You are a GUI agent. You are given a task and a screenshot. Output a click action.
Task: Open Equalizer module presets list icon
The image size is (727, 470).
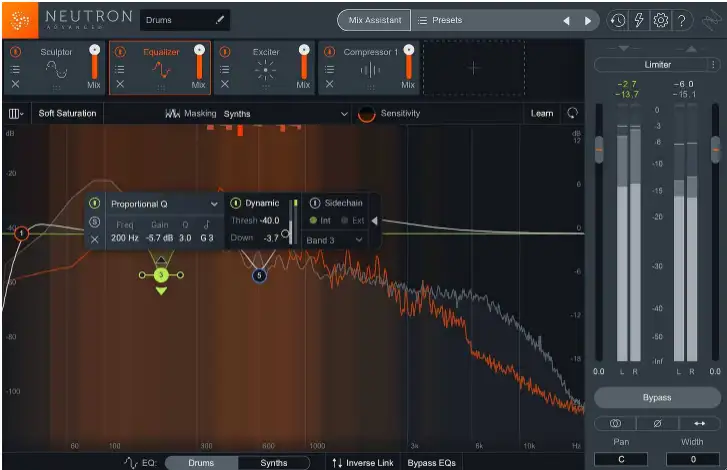click(x=120, y=70)
